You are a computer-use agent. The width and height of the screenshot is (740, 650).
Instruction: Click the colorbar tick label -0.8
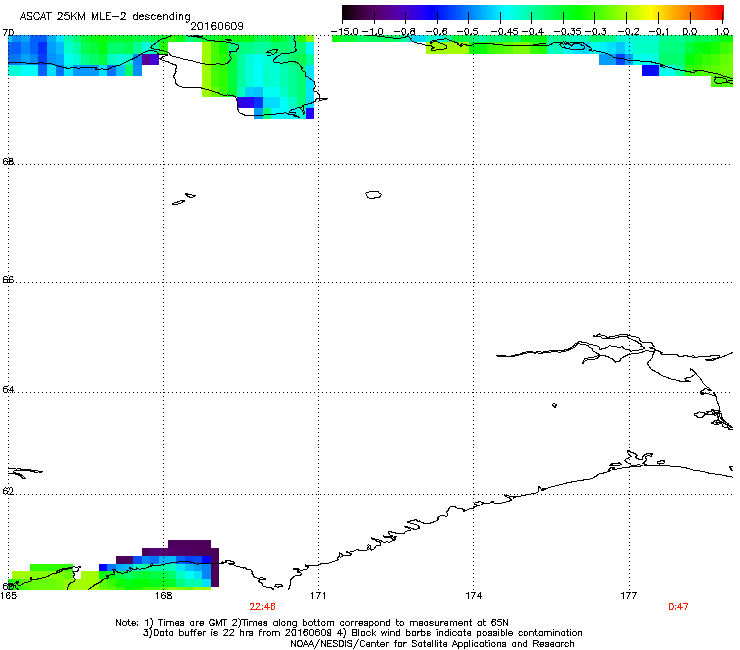[404, 32]
